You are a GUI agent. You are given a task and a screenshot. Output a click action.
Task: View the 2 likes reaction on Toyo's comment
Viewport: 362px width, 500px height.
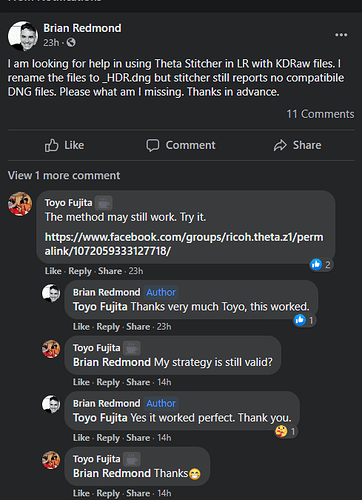(321, 265)
